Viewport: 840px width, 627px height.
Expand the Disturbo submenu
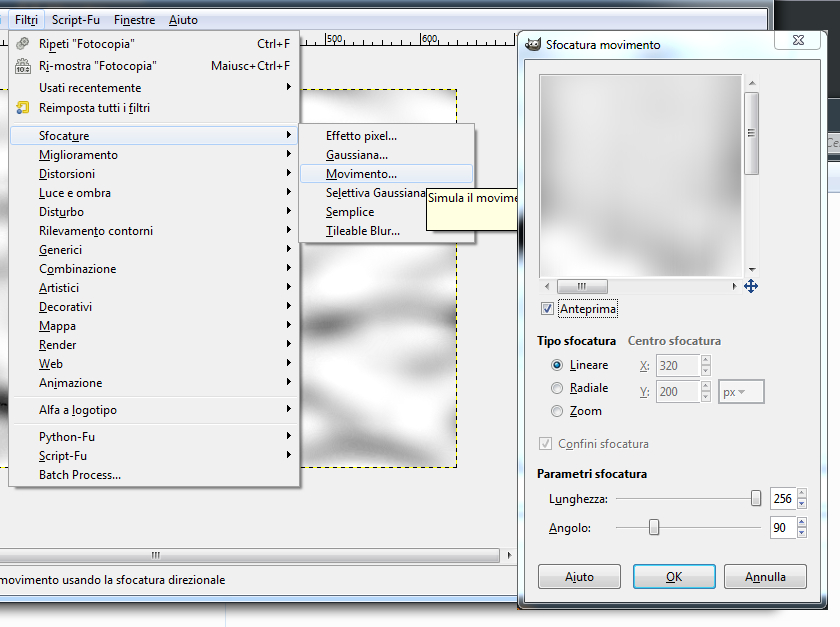(154, 212)
